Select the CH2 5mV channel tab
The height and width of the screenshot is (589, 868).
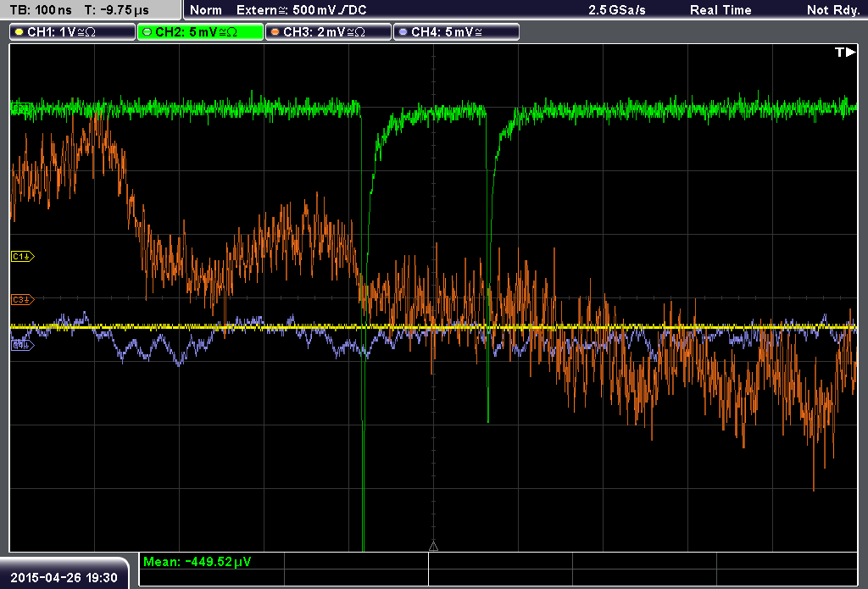coord(200,32)
